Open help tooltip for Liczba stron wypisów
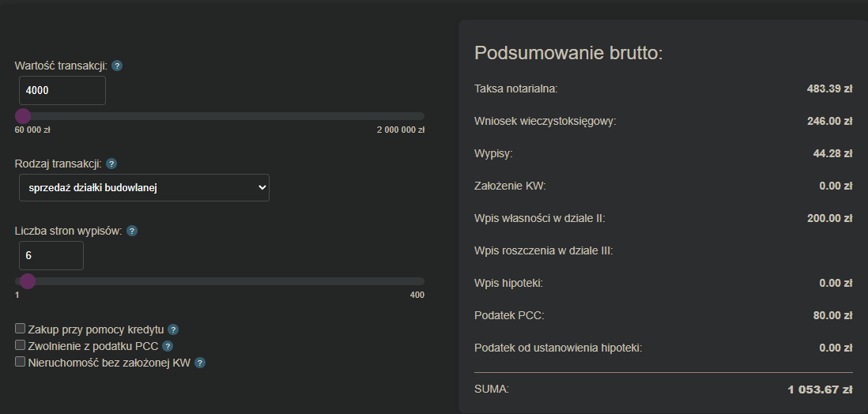This screenshot has height=414, width=868. [x=132, y=231]
